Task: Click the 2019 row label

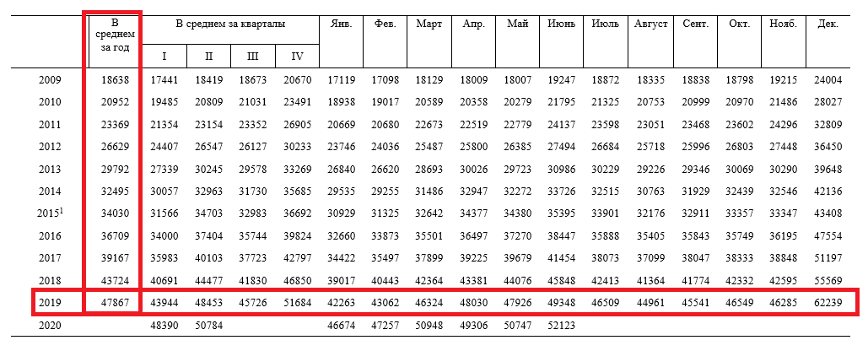Action: point(50,303)
